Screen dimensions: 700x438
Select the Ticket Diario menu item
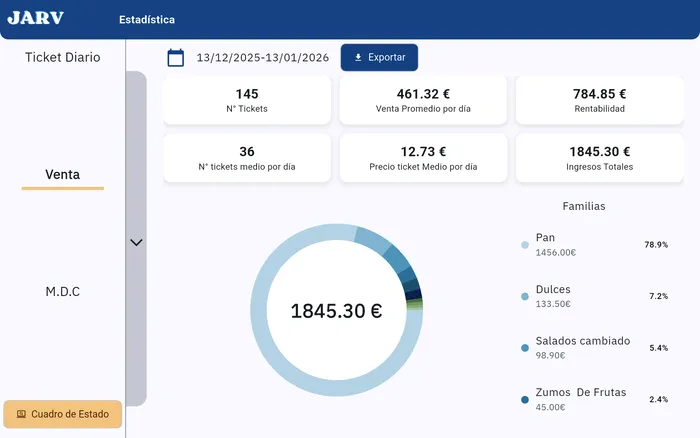click(x=63, y=58)
